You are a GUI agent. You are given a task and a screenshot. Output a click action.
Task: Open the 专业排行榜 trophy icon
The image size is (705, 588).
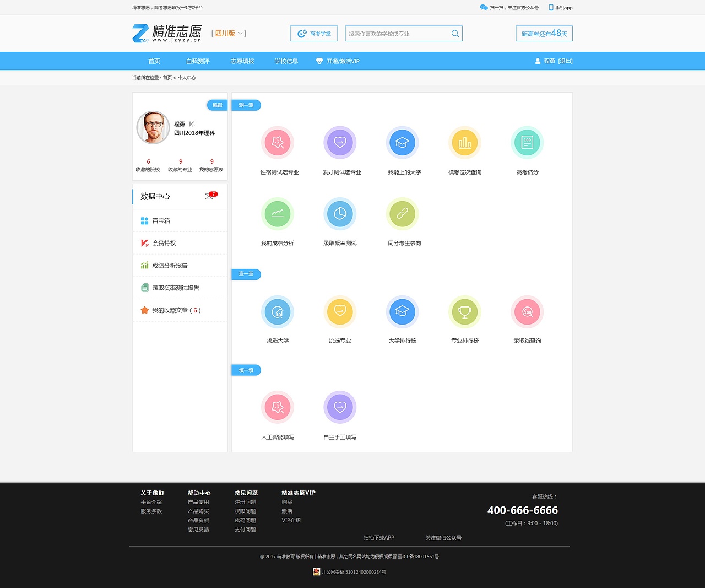[465, 311]
